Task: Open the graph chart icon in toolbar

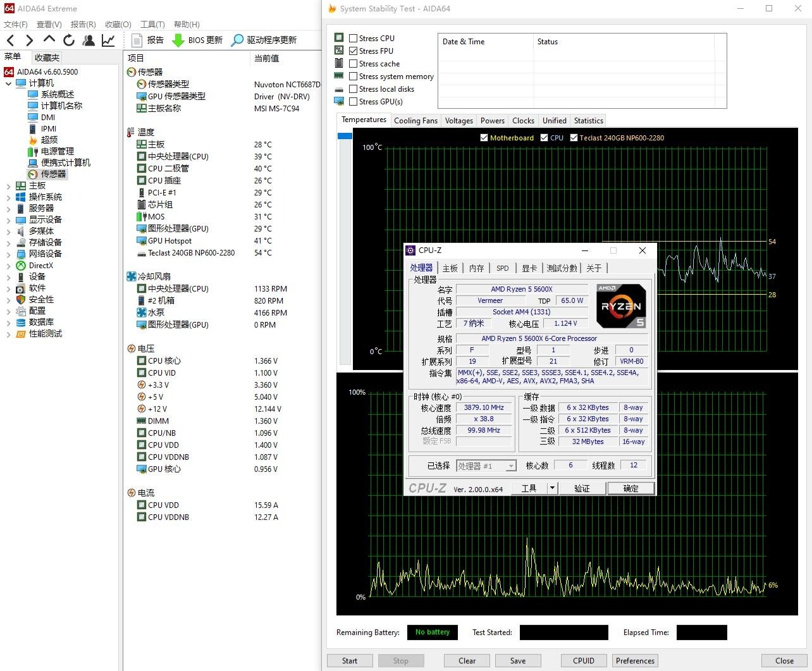Action: pos(108,40)
